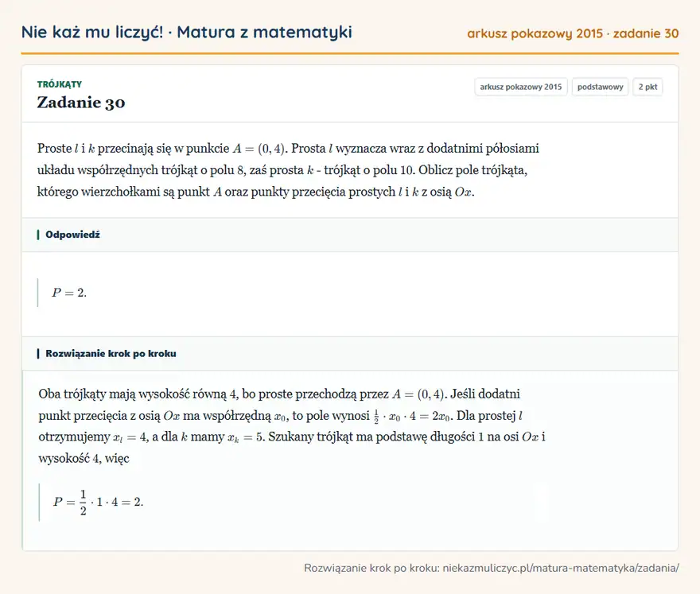The height and width of the screenshot is (594, 700).
Task: Click the line 'którego wierzchołkami są punkt A'
Action: click(x=256, y=192)
